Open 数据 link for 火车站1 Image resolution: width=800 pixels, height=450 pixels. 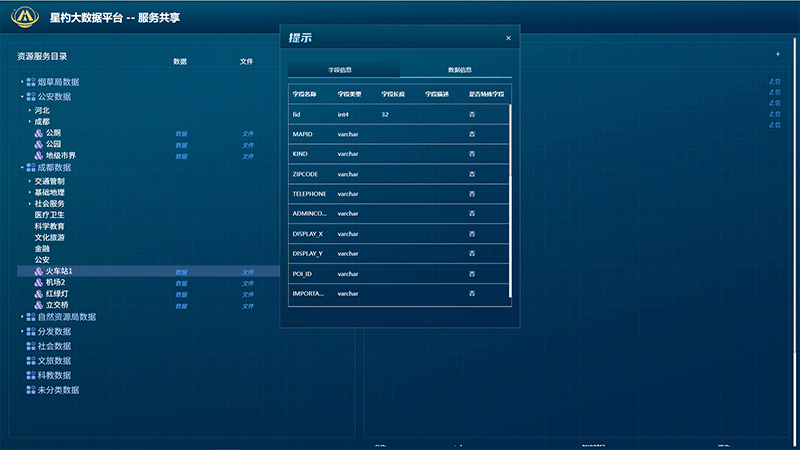(x=181, y=272)
